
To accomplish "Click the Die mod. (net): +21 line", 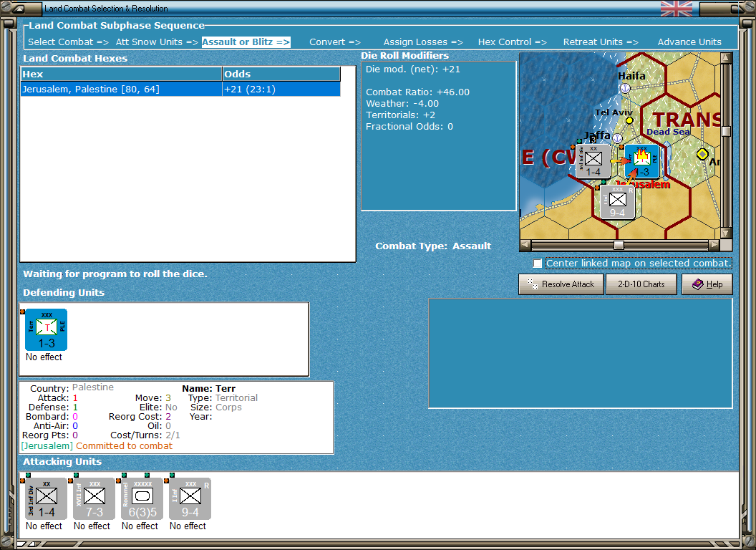I will pos(412,69).
